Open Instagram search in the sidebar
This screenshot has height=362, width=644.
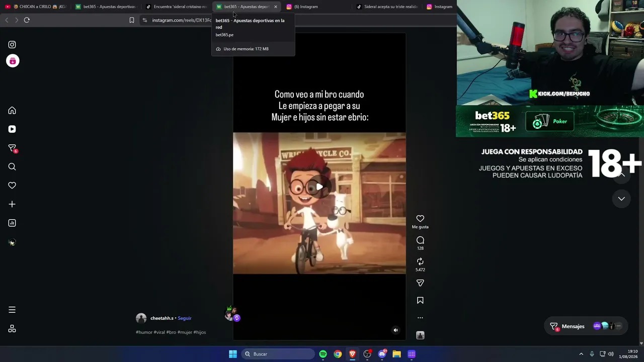[x=12, y=167]
